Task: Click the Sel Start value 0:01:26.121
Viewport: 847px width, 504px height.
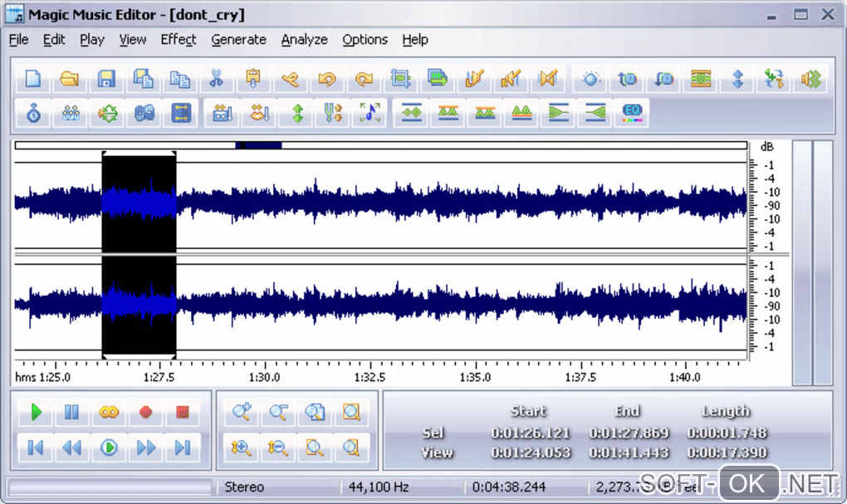Action: [x=531, y=433]
